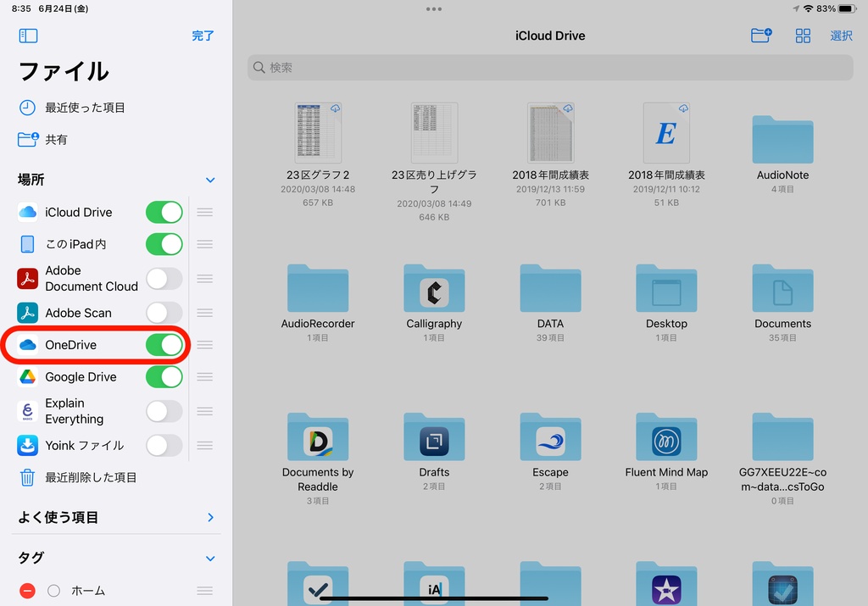Open the Drafts folder
Image resolution: width=868 pixels, height=606 pixels.
tap(434, 437)
